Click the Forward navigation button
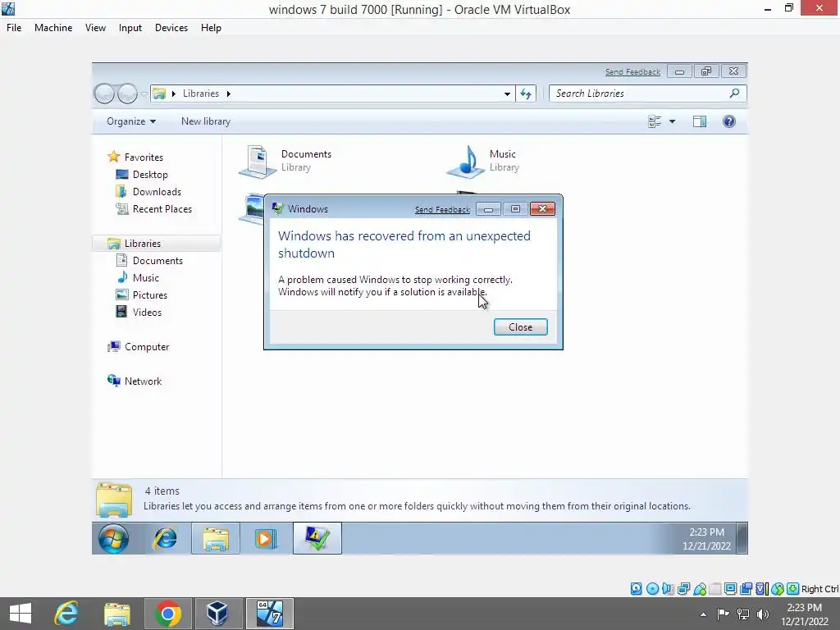 click(127, 94)
